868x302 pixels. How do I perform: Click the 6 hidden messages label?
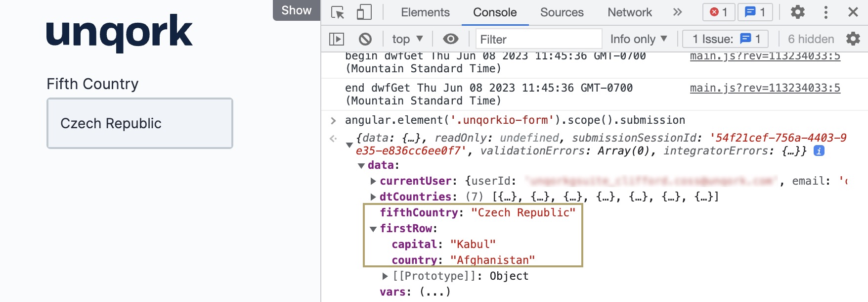(811, 39)
